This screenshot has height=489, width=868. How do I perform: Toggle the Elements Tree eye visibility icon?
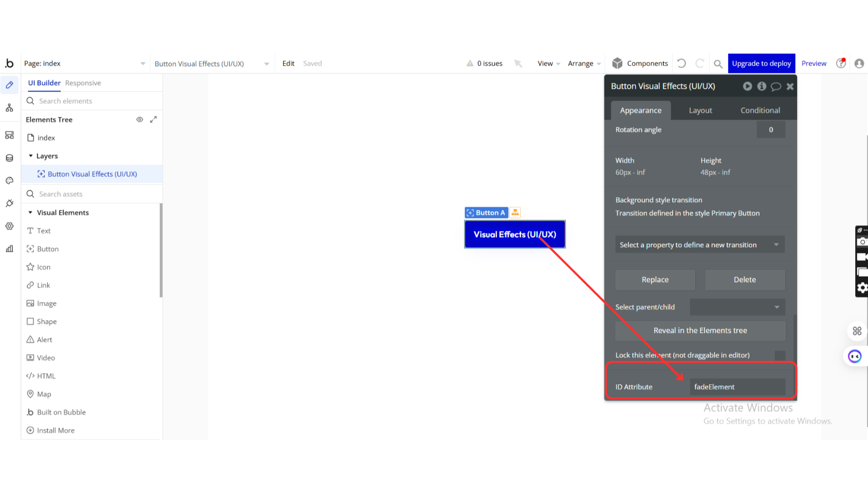point(140,120)
